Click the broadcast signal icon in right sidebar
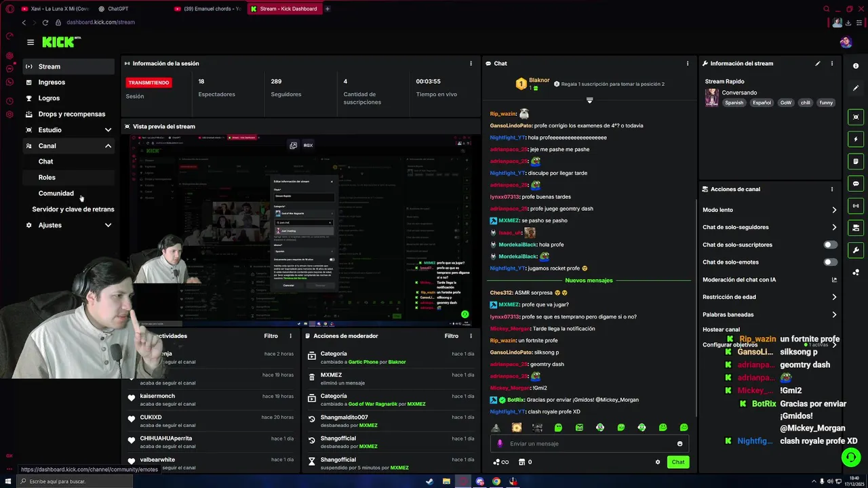 pos(856,205)
